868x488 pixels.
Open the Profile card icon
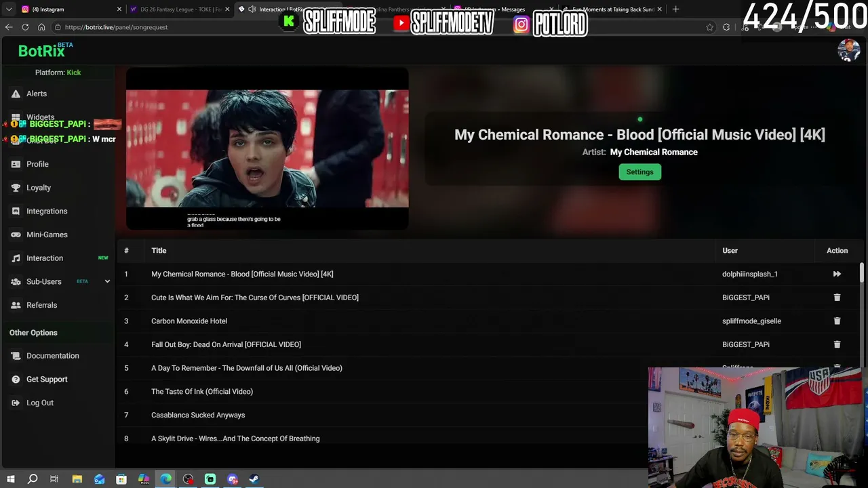(16, 164)
